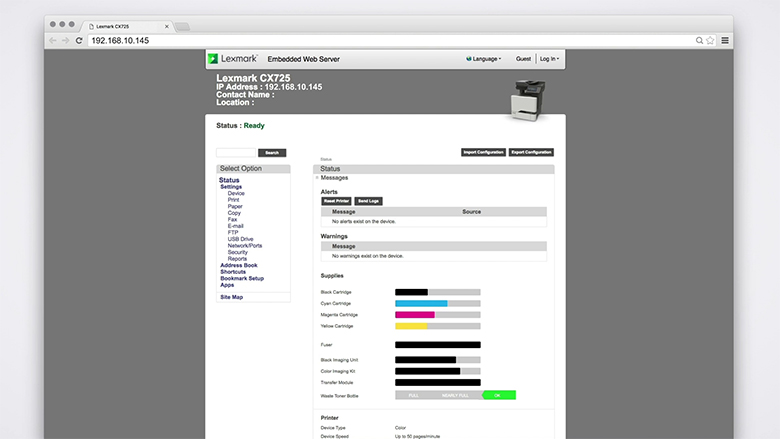The width and height of the screenshot is (780, 439).
Task: Click the Import Configuration button
Action: click(483, 152)
